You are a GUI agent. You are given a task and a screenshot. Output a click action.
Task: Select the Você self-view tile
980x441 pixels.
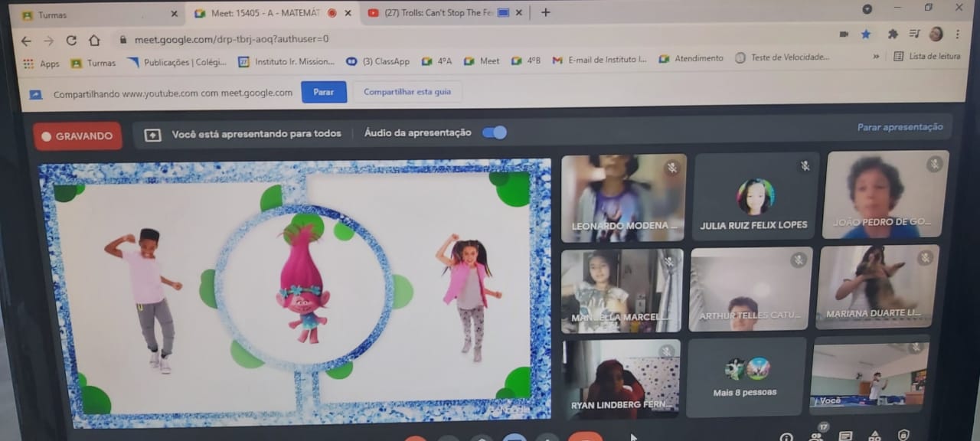tap(870, 374)
